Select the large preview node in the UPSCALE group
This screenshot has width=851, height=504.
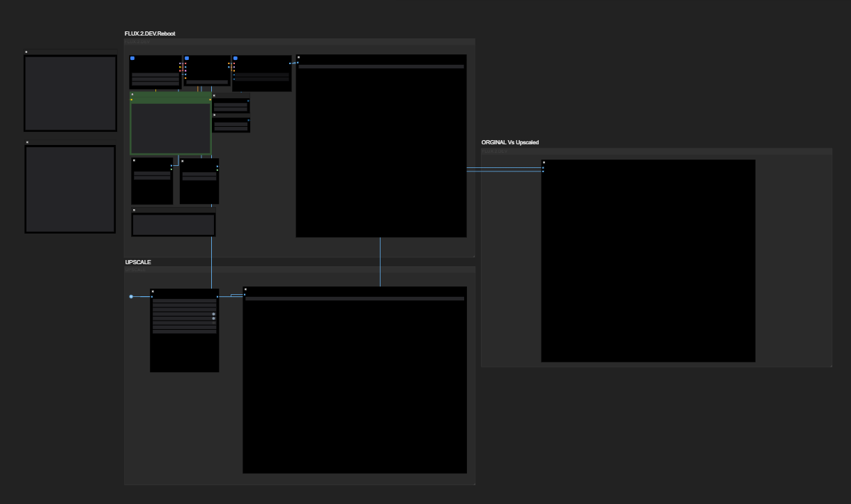tap(355, 380)
